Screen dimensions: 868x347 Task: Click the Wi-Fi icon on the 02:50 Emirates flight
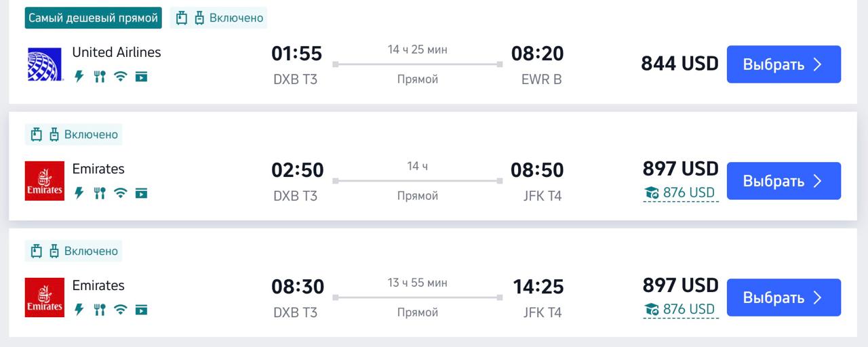[120, 193]
